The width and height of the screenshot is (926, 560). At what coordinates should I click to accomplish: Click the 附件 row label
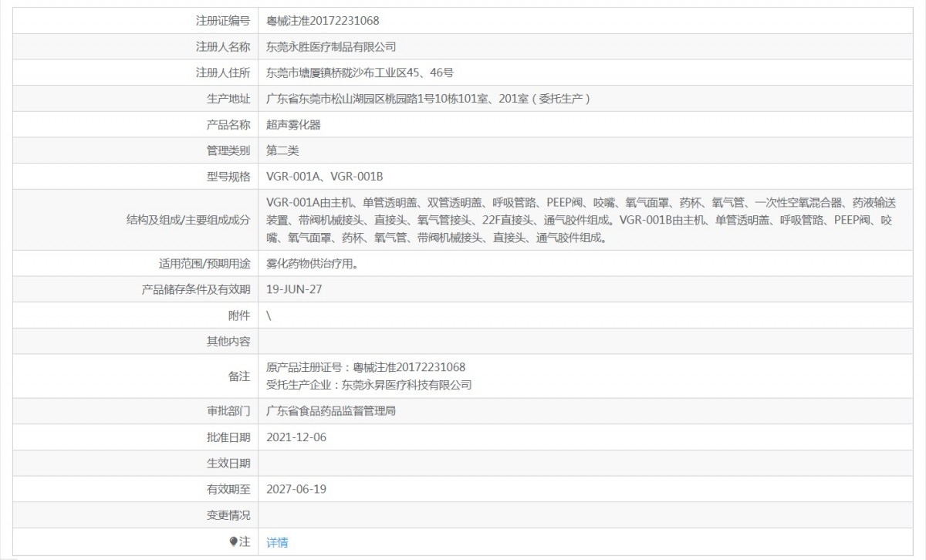tap(240, 315)
